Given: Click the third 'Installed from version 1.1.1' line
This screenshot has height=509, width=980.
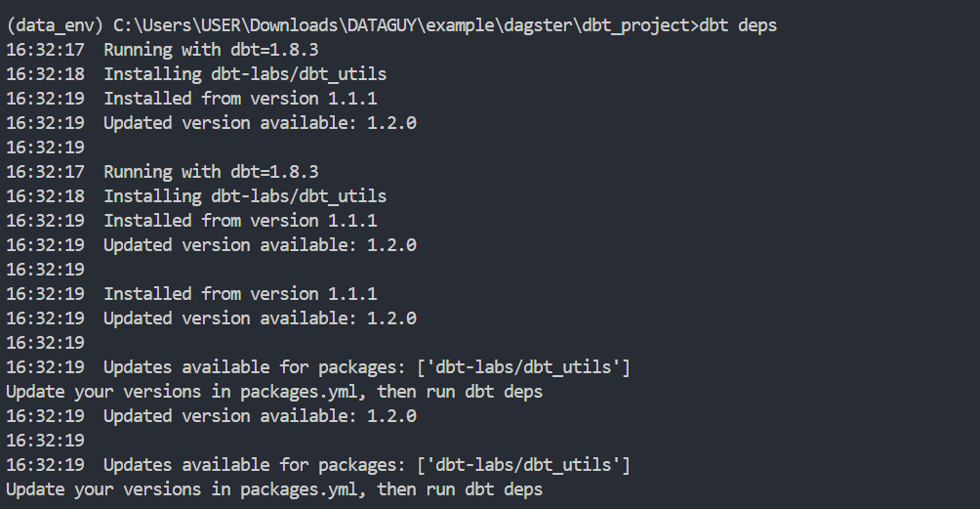Looking at the screenshot, I should click(240, 294).
